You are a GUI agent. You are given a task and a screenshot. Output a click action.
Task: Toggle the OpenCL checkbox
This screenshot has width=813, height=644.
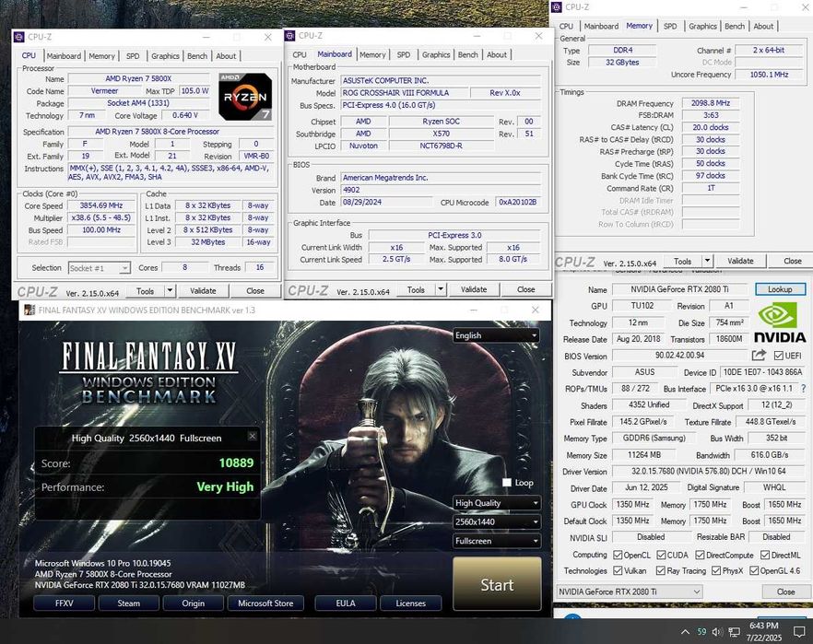(618, 555)
